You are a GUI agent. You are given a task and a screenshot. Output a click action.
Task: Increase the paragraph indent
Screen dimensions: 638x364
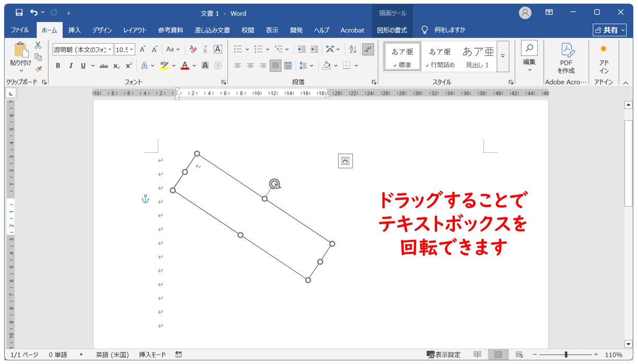pyautogui.click(x=314, y=50)
